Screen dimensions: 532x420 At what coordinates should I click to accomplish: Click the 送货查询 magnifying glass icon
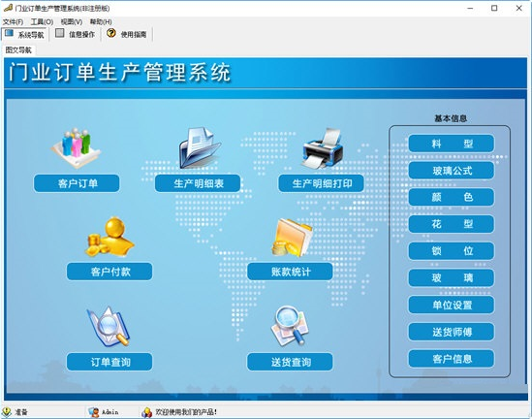click(290, 326)
